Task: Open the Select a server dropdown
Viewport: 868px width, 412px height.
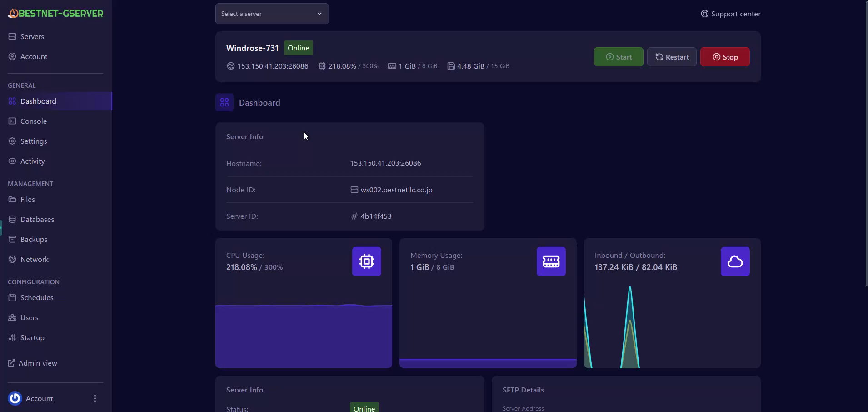Action: pos(272,14)
